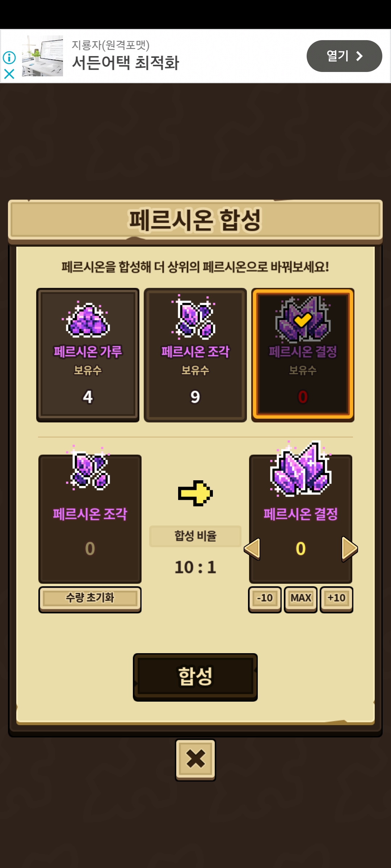391x868 pixels.
Task: Set maximum amount with MAX button
Action: [301, 599]
